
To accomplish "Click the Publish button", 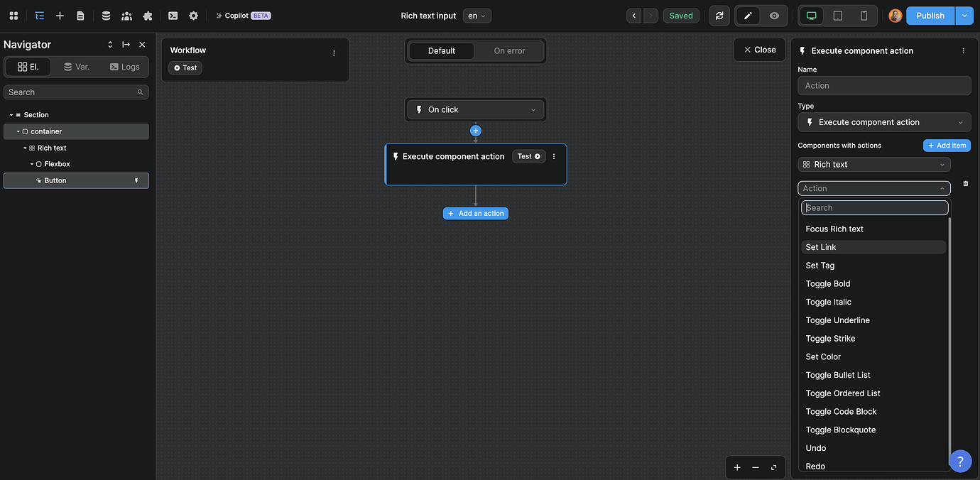I will point(930,15).
